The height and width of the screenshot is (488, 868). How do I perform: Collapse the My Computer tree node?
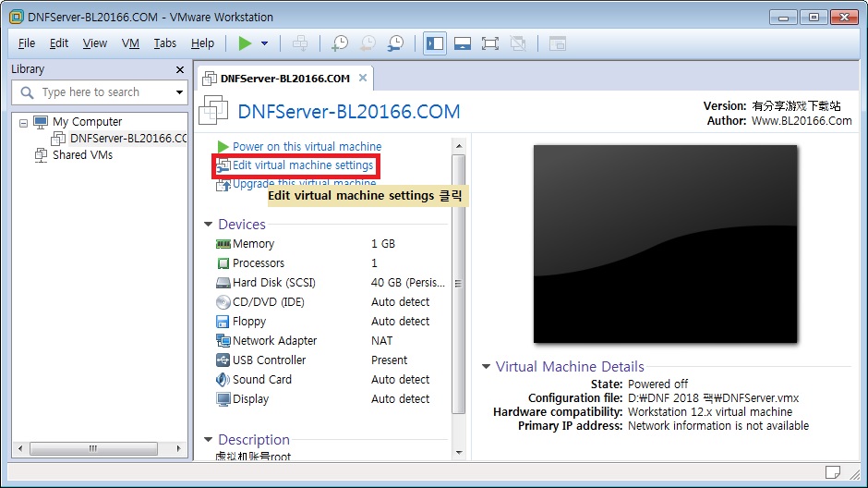click(23, 122)
